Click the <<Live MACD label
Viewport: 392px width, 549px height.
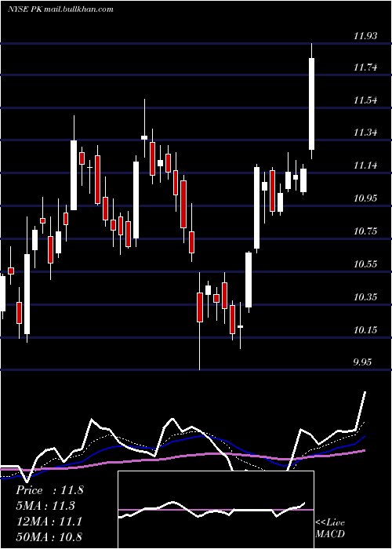[330, 529]
